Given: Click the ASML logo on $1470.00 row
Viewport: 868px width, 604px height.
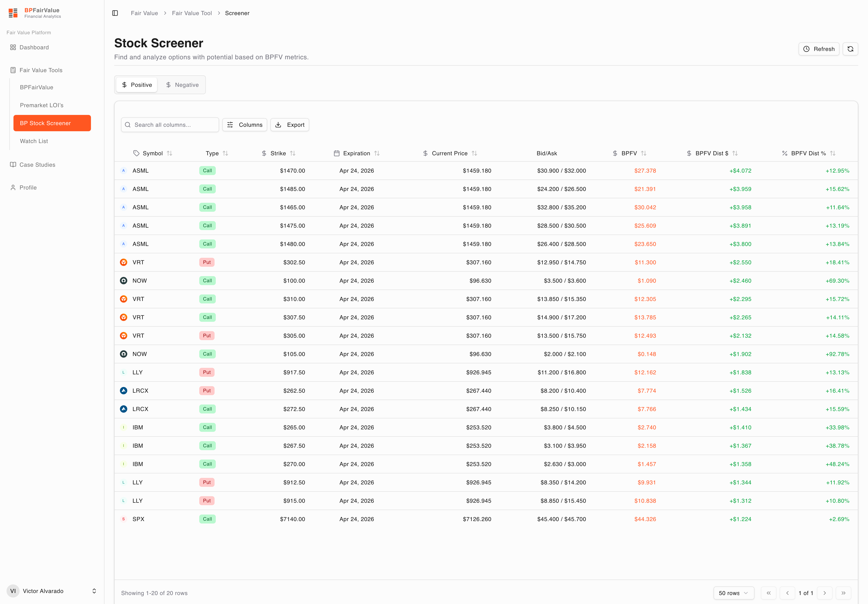Looking at the screenshot, I should (x=124, y=171).
